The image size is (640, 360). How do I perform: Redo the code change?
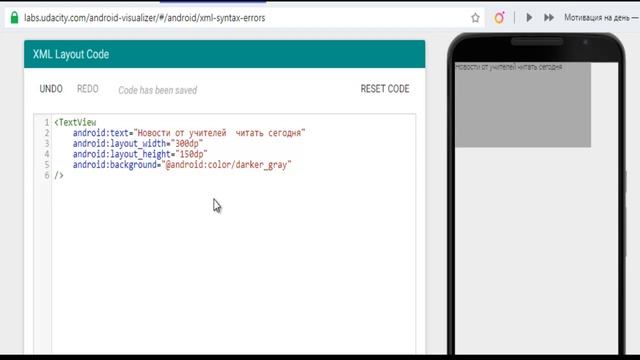click(x=88, y=89)
